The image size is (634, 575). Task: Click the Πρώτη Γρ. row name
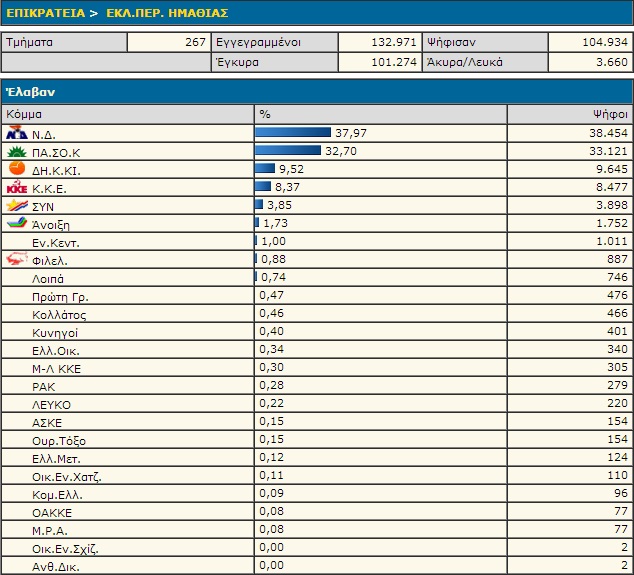[x=60, y=297]
